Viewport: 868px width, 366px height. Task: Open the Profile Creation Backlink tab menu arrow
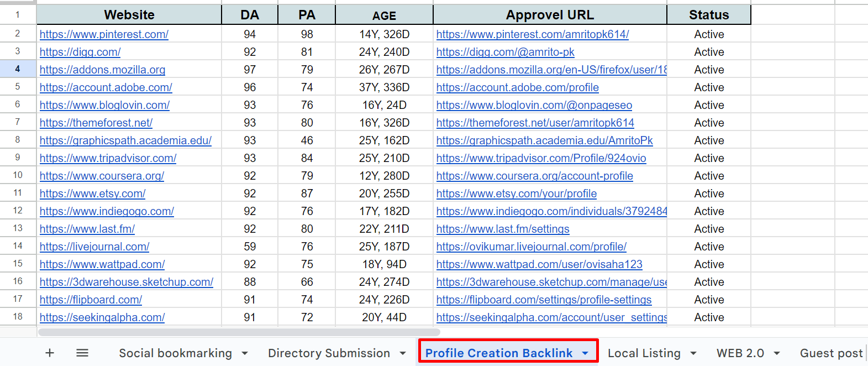click(585, 353)
